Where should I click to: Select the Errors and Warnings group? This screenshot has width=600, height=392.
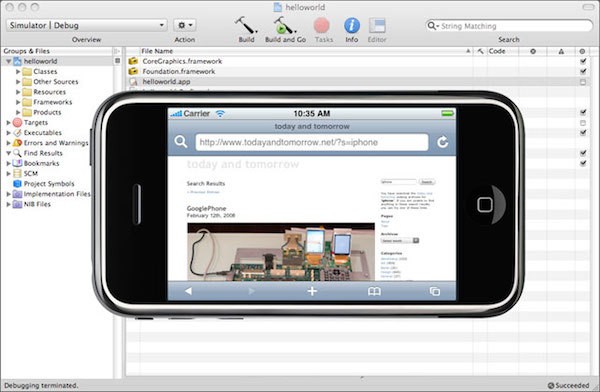[56, 143]
